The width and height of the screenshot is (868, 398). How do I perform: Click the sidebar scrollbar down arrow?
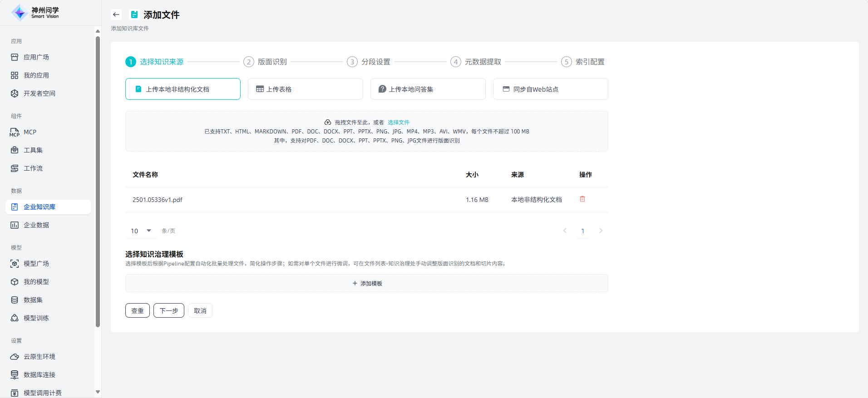point(98,392)
